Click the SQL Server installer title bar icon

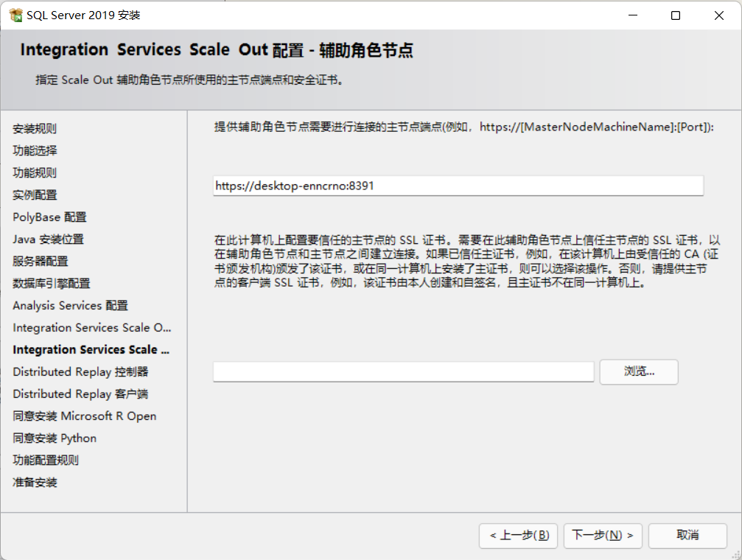pos(15,15)
